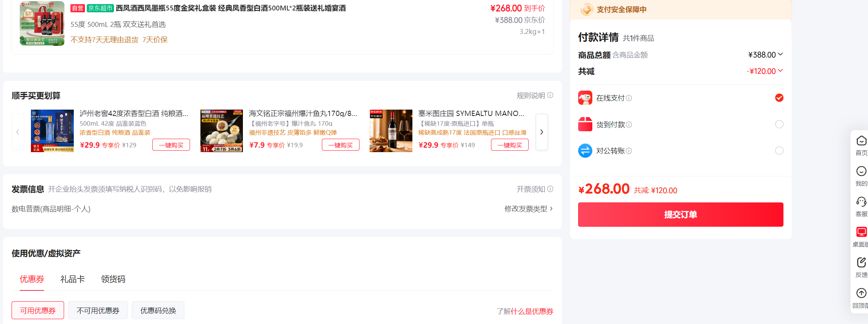Select the 可用优惠券 sub-tab
868x324 pixels.
tap(38, 310)
